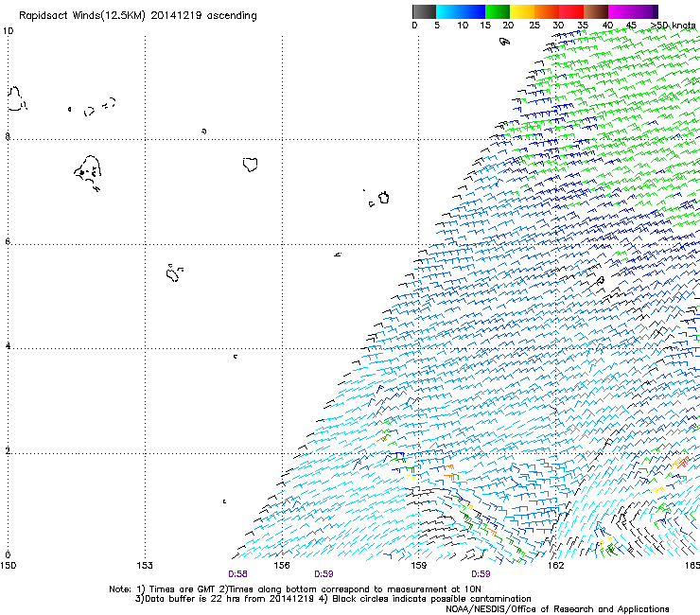
Task: Click the legend value '25'
Action: pos(534,26)
